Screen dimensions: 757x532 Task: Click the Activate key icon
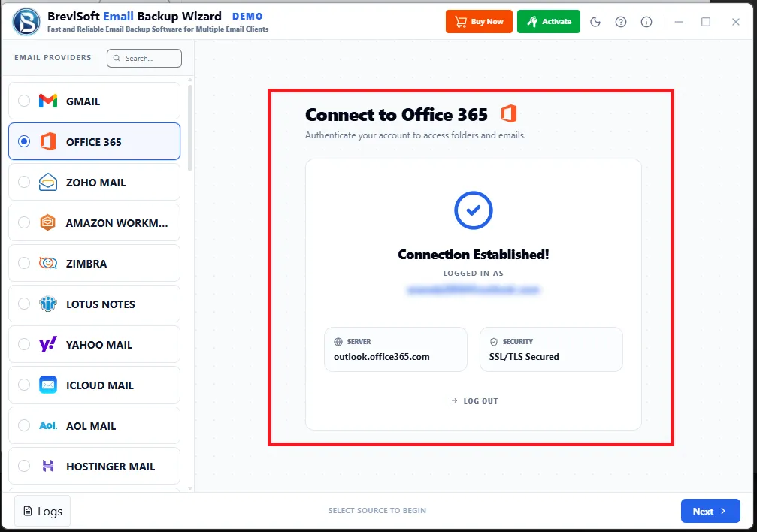click(532, 22)
